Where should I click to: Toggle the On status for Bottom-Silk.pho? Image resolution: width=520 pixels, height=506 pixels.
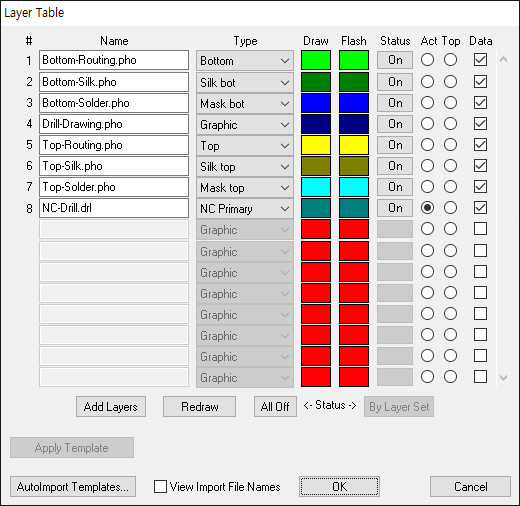click(395, 82)
